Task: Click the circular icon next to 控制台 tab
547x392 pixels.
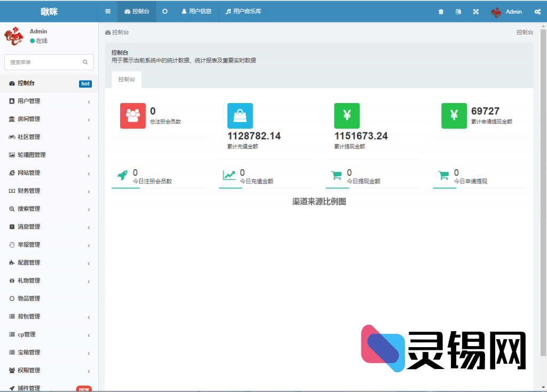Action: click(165, 11)
